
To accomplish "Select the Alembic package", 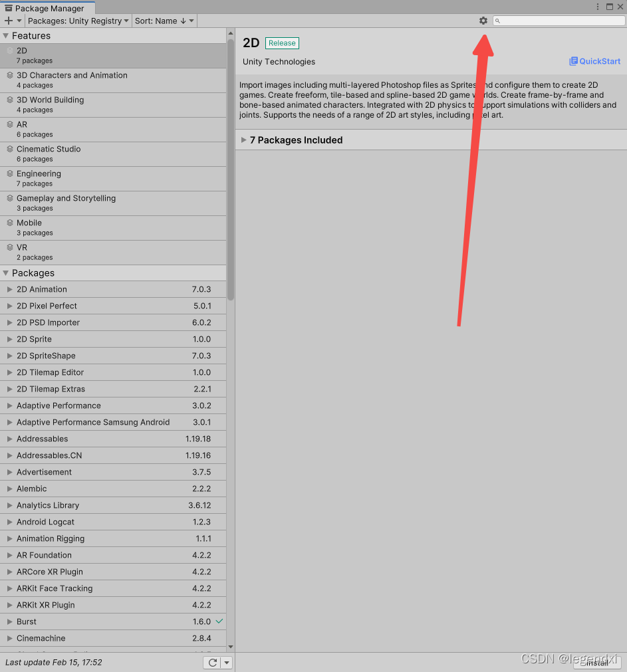I will 113,489.
